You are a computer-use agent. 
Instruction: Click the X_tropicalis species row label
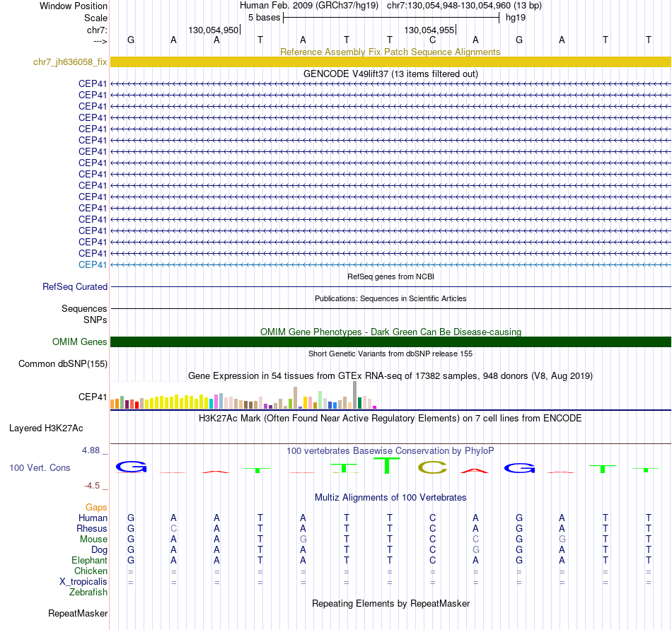(83, 582)
